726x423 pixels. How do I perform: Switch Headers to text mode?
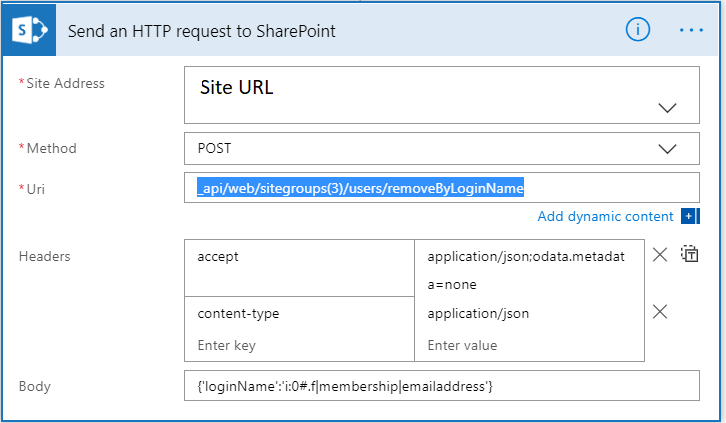(x=689, y=254)
